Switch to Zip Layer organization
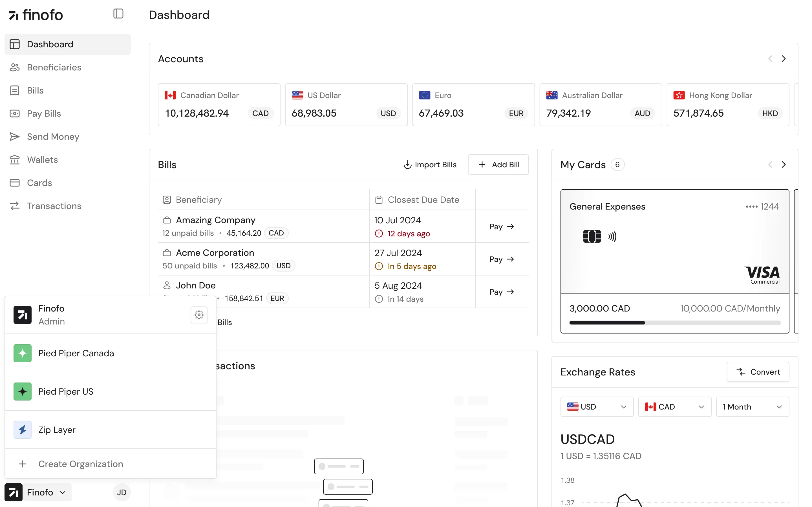 click(57, 430)
